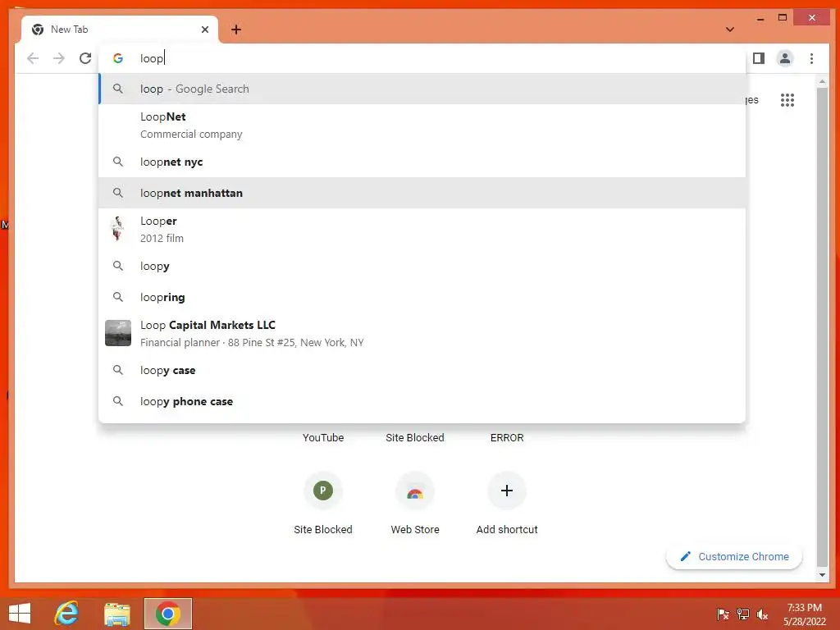Viewport: 840px width, 630px height.
Task: Open the Chrome three-dot menu
Action: pos(811,58)
